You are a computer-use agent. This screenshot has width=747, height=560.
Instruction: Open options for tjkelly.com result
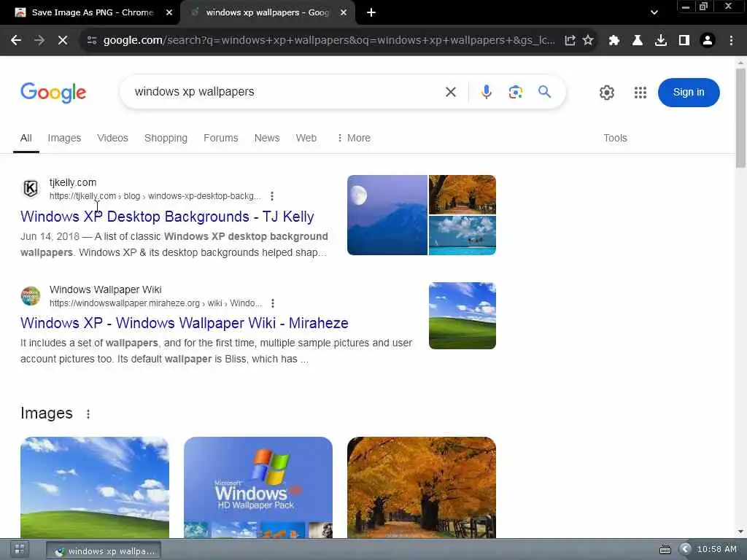point(272,196)
